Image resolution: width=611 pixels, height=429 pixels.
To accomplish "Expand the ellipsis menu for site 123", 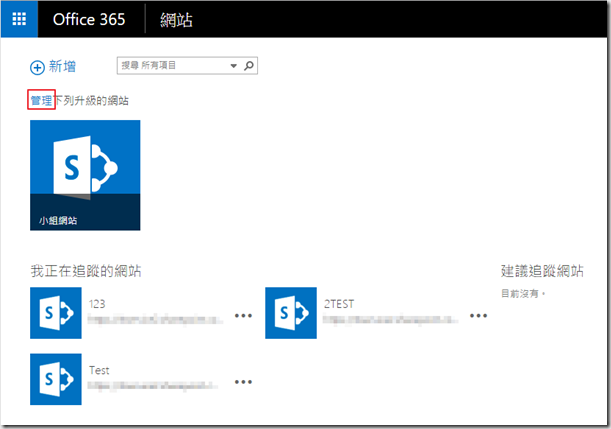I will tap(243, 315).
